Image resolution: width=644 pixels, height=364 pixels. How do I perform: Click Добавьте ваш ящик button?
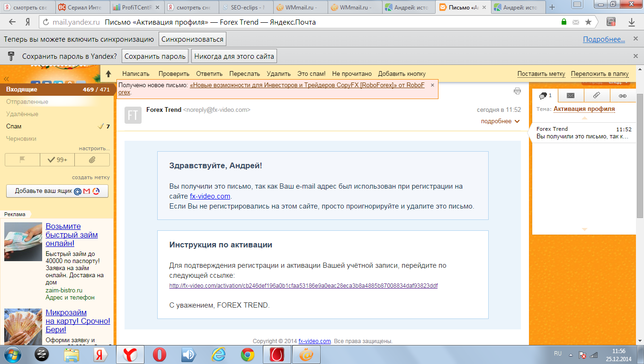(57, 191)
